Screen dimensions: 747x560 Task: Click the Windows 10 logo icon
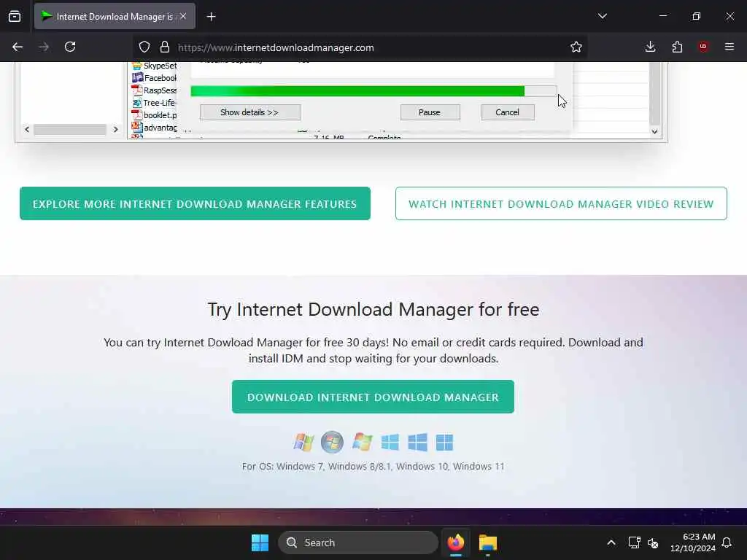[x=418, y=442]
